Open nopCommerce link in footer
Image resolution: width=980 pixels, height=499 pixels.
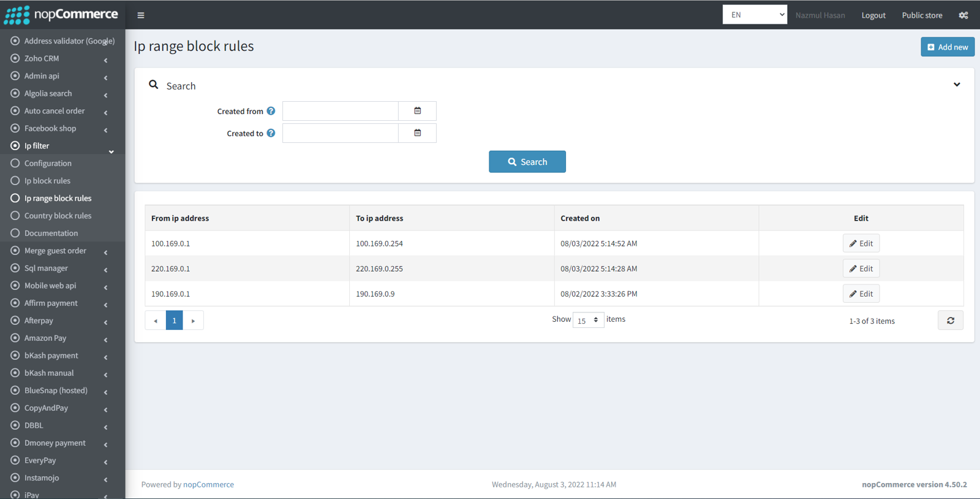pos(208,484)
